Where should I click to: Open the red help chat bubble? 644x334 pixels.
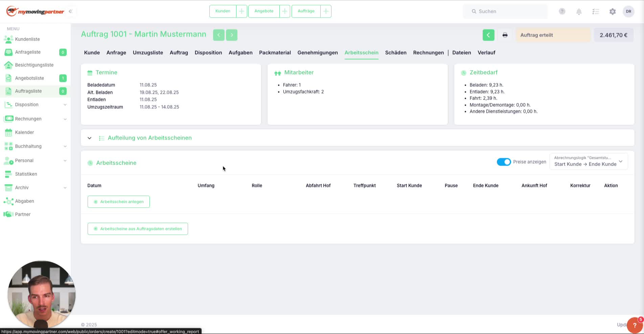coord(635,325)
